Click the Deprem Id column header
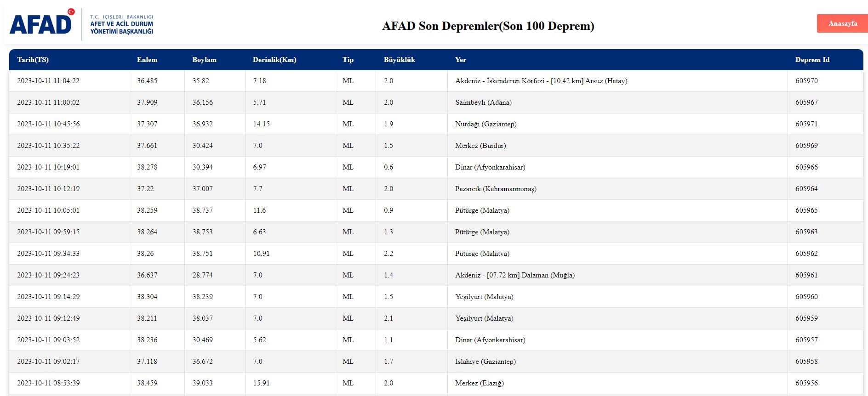The height and width of the screenshot is (396, 868). point(812,60)
